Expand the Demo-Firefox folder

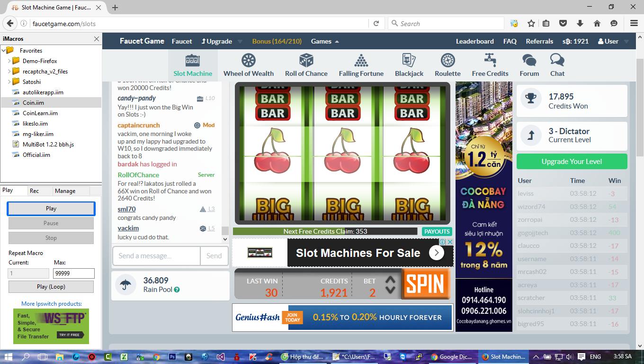click(x=9, y=61)
